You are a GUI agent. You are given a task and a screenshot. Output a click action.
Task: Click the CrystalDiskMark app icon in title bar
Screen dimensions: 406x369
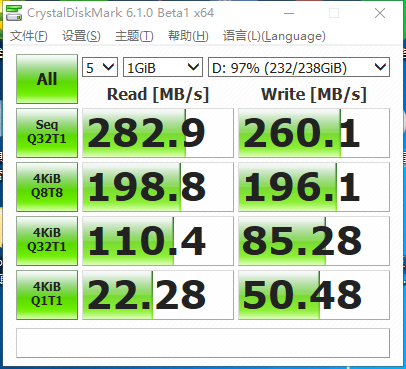14,13
